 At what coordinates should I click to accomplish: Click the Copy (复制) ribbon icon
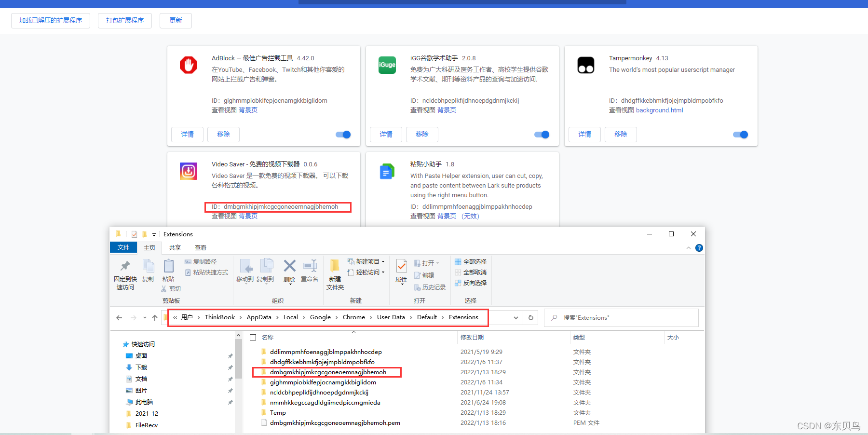click(x=148, y=266)
